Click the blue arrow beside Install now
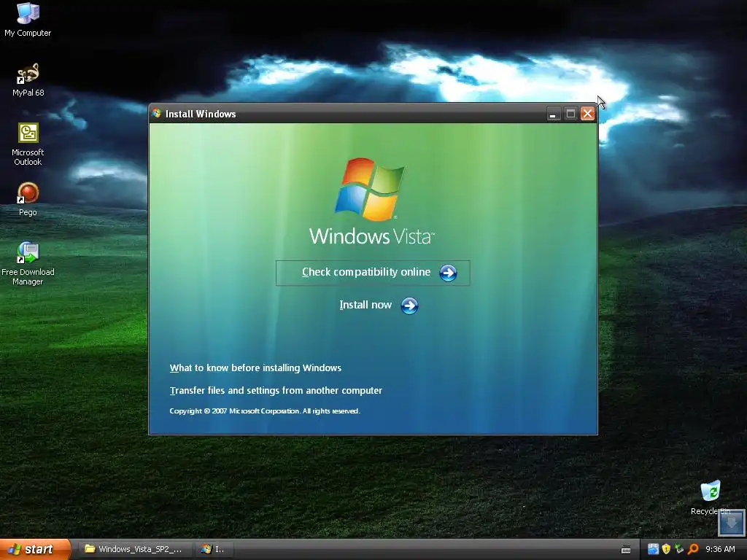747x560 pixels. pyautogui.click(x=409, y=306)
